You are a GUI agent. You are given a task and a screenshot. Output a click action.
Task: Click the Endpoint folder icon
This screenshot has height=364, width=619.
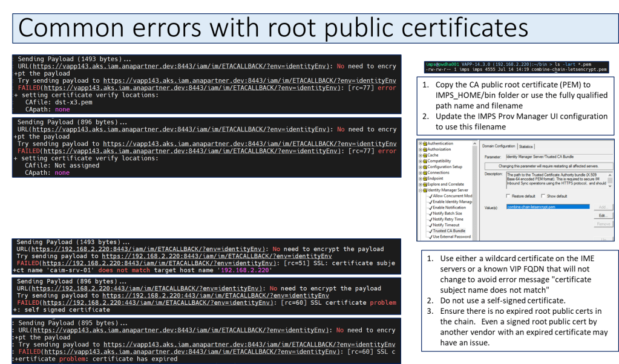pyautogui.click(x=425, y=178)
